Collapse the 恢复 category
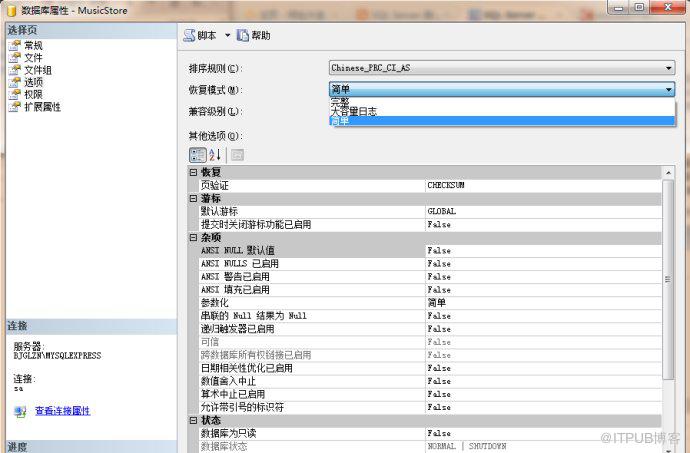The height and width of the screenshot is (453, 690). pos(193,172)
